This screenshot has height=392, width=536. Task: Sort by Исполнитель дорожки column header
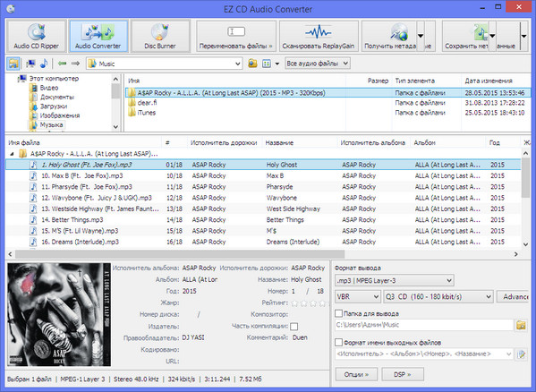[x=224, y=143]
